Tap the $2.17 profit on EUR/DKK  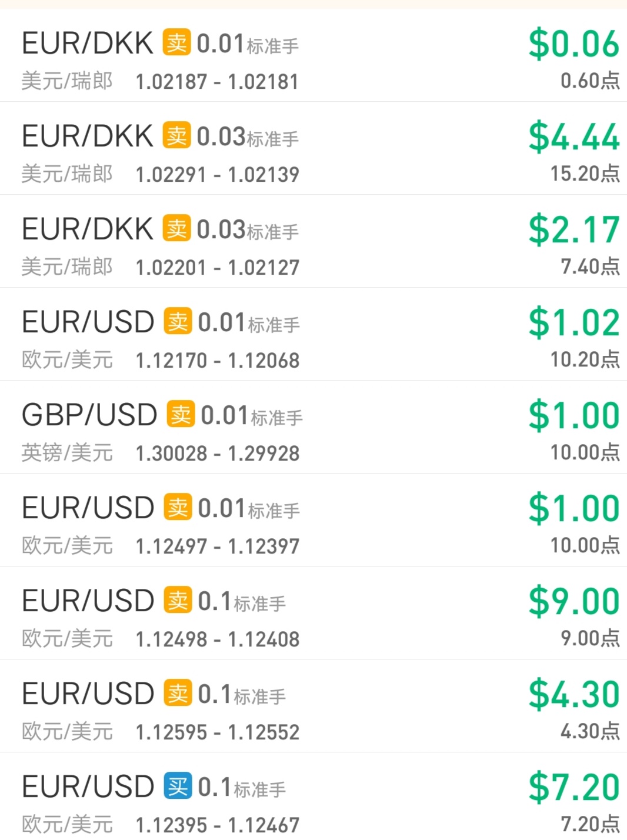tap(574, 230)
